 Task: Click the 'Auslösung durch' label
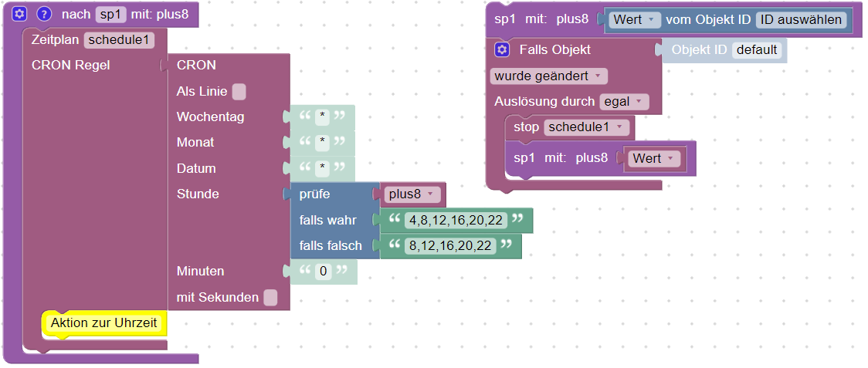click(544, 102)
